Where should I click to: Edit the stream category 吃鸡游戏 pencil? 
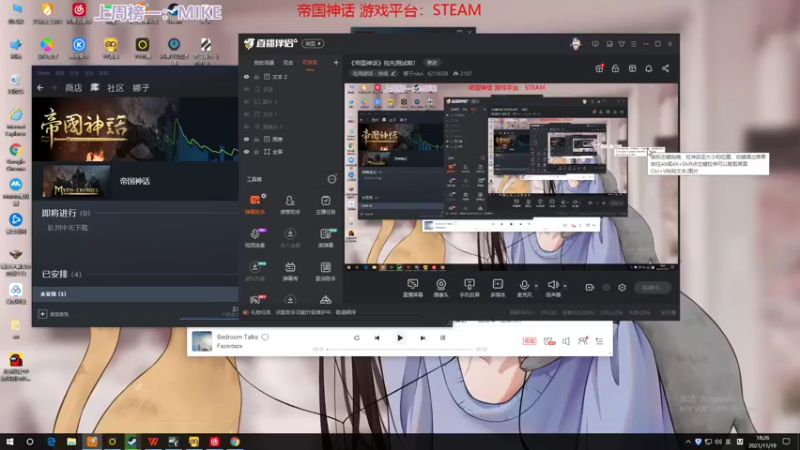[393, 73]
